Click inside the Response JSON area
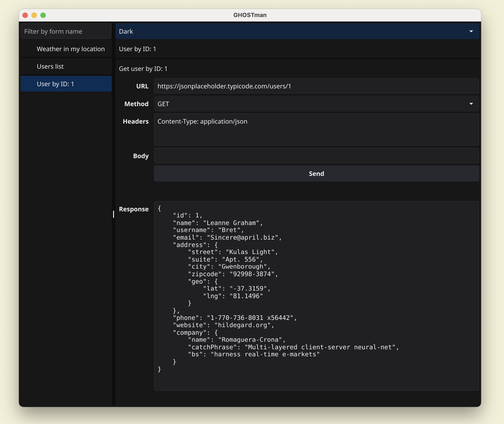The height and width of the screenshot is (424, 504). (x=316, y=296)
